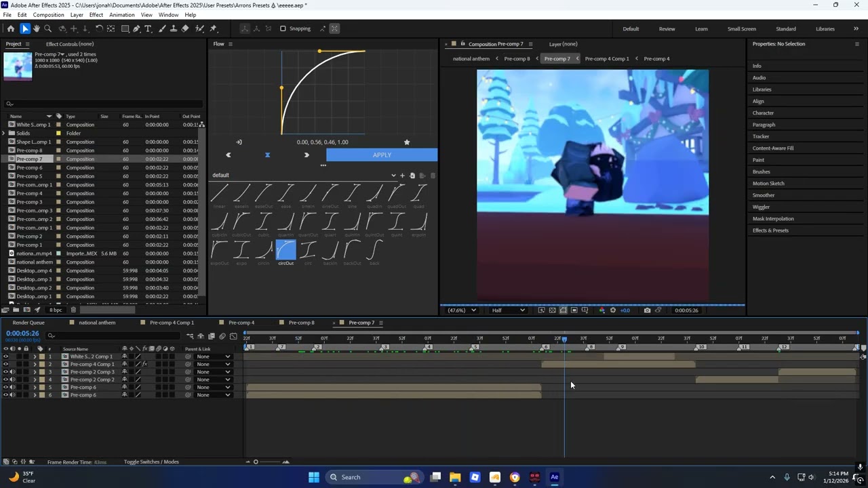This screenshot has height=488, width=868.
Task: Open the Show Channel color management icon
Action: point(601,310)
